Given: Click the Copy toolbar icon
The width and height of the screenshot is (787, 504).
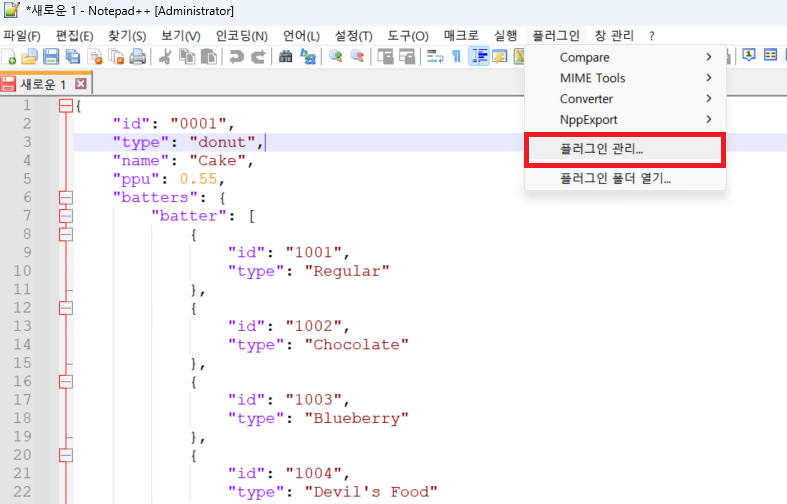Looking at the screenshot, I should (x=187, y=56).
